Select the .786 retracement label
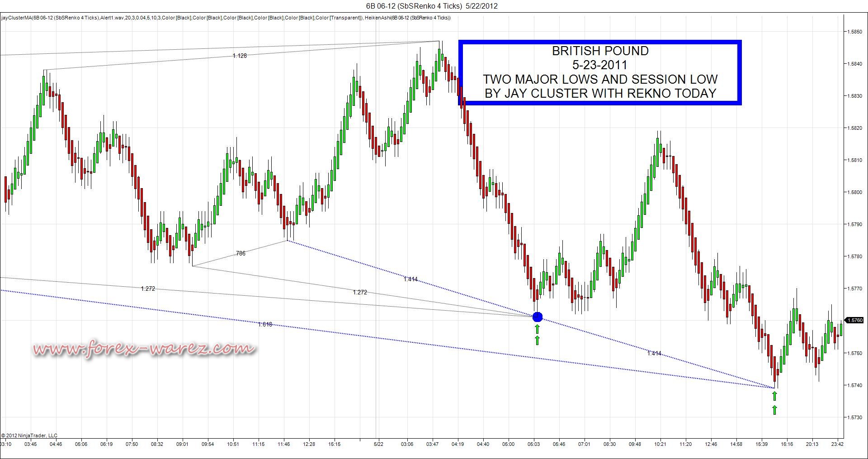 tap(241, 253)
